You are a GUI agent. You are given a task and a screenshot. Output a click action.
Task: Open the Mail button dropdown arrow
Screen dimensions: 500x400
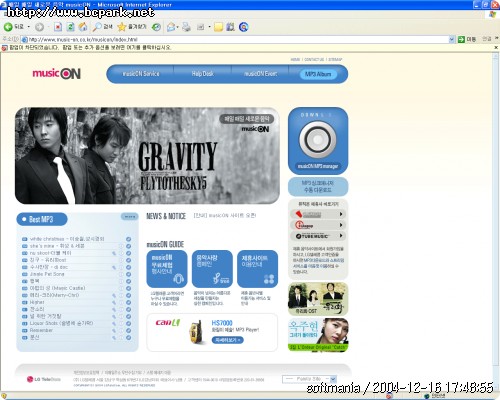[x=178, y=27]
